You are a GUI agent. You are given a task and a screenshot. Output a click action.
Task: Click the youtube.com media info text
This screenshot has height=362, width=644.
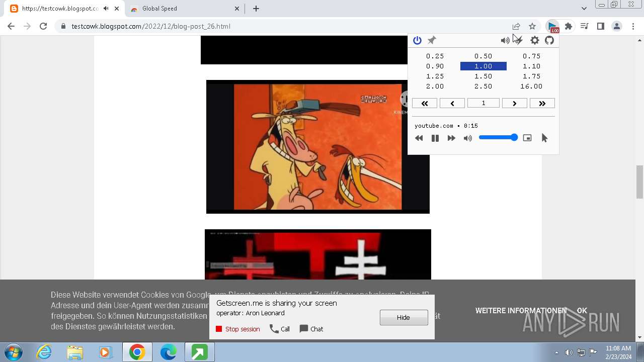click(446, 126)
